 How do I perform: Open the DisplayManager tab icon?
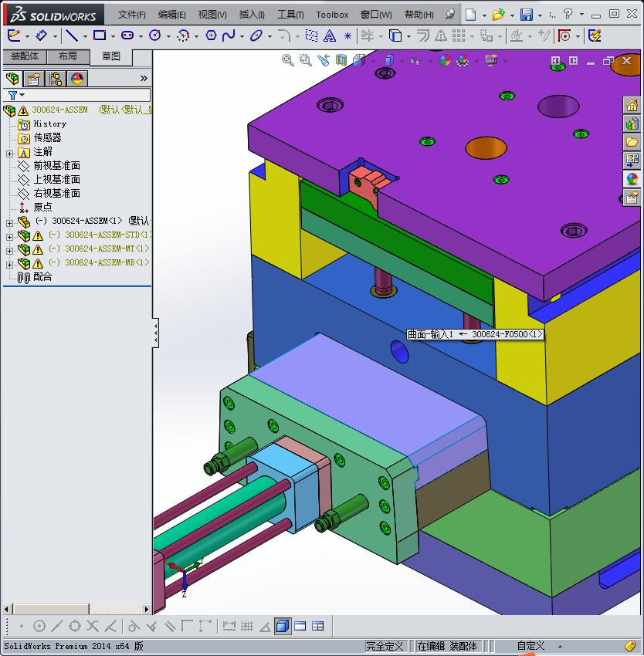[x=77, y=78]
